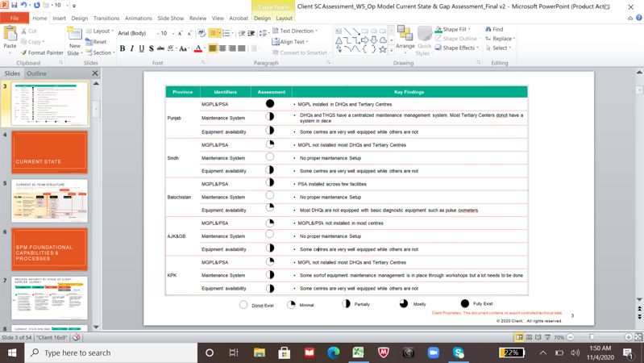Switch to Normal view icon in status bar
This screenshot has height=363, width=644.
pos(520,337)
